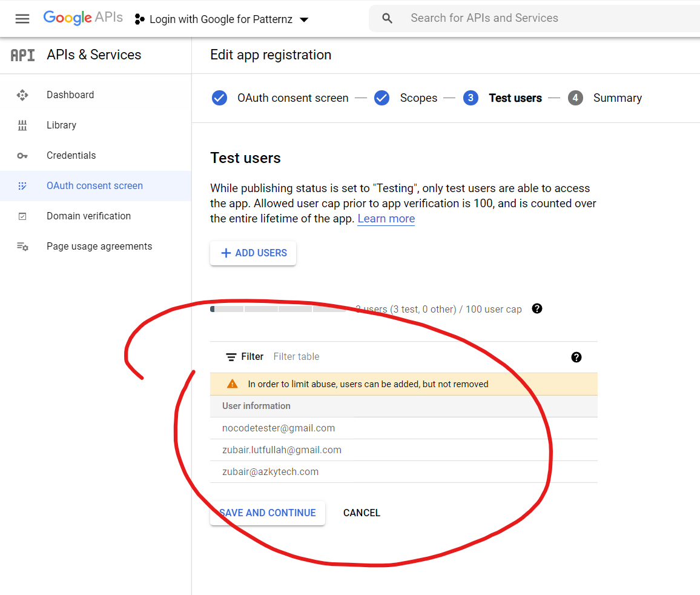
Task: Click SAVE AND CONTINUE button
Action: (268, 513)
